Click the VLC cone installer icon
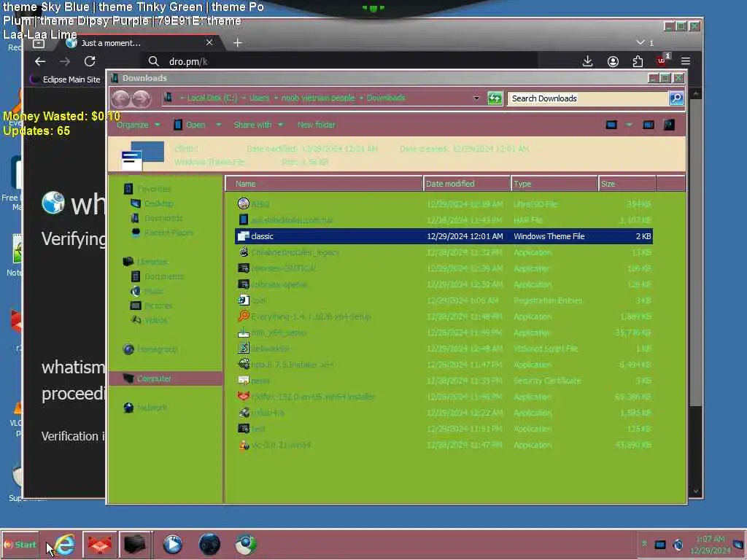 pos(244,445)
